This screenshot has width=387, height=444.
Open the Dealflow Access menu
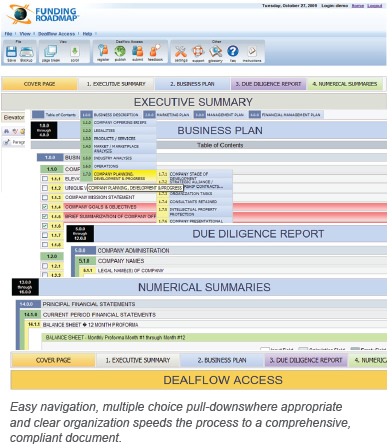(56, 34)
